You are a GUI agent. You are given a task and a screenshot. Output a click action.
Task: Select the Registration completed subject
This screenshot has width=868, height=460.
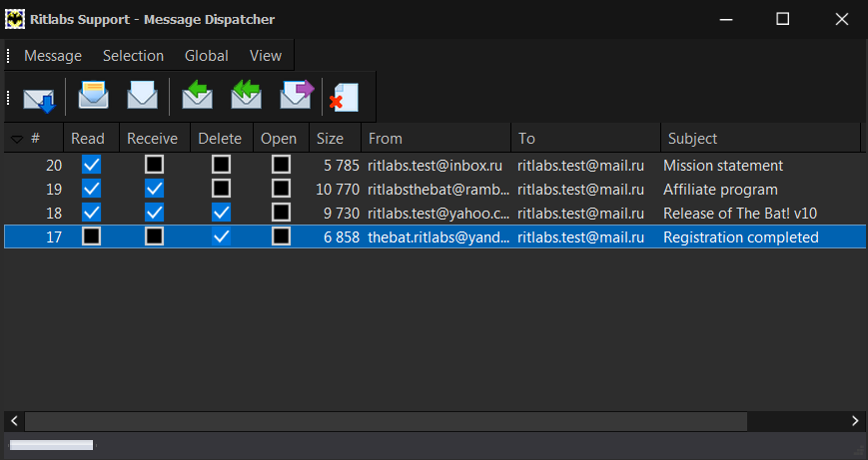741,237
